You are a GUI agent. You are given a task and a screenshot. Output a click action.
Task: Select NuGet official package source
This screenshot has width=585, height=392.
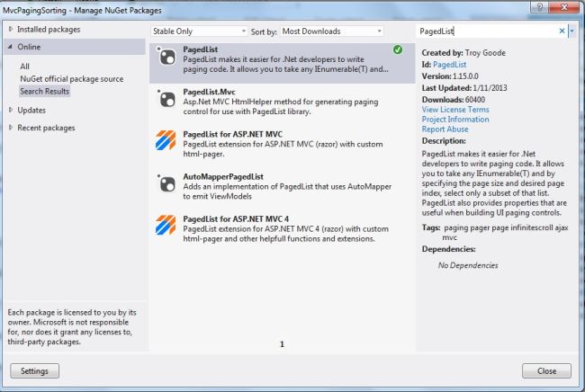pyautogui.click(x=72, y=79)
